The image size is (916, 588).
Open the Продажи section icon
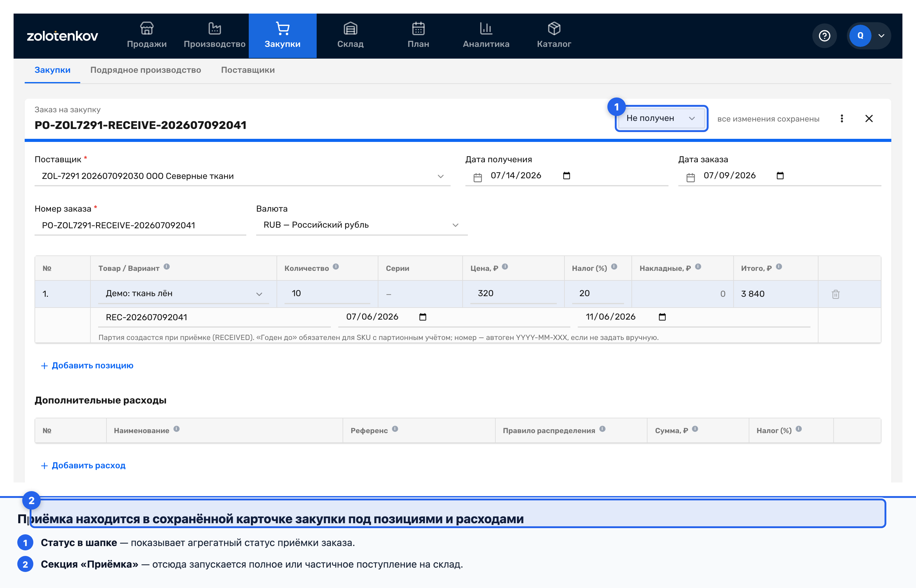coord(147,28)
